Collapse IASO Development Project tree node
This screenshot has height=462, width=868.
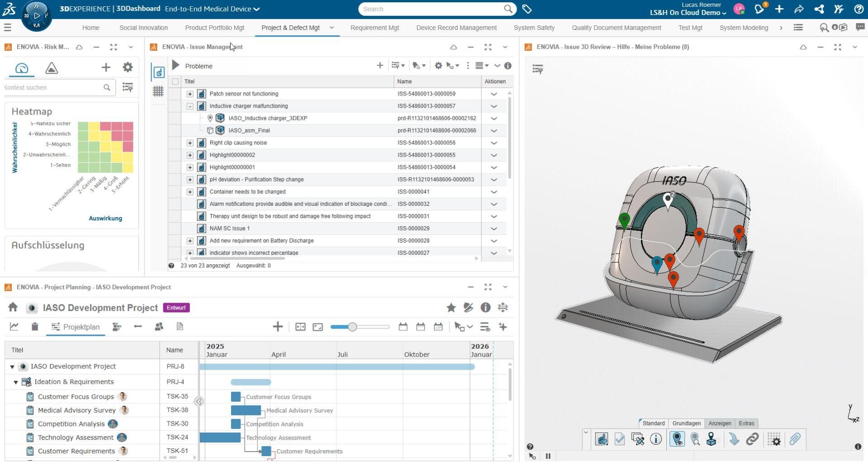(12, 367)
